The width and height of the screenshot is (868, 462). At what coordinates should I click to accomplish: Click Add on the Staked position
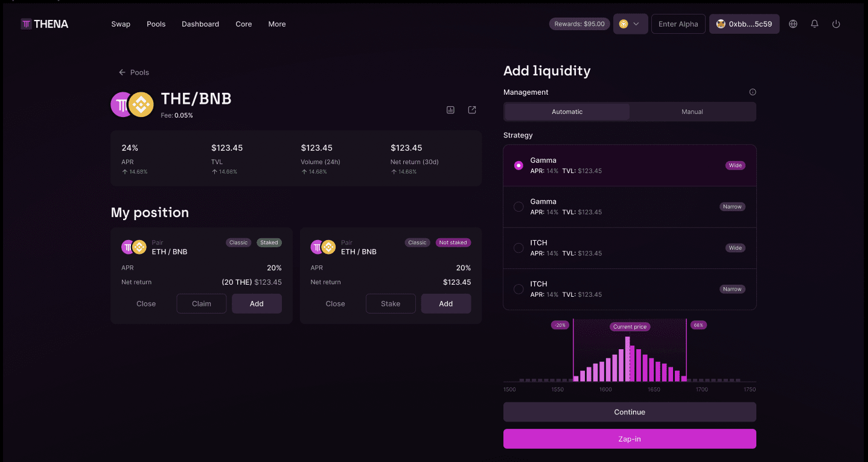pos(257,304)
